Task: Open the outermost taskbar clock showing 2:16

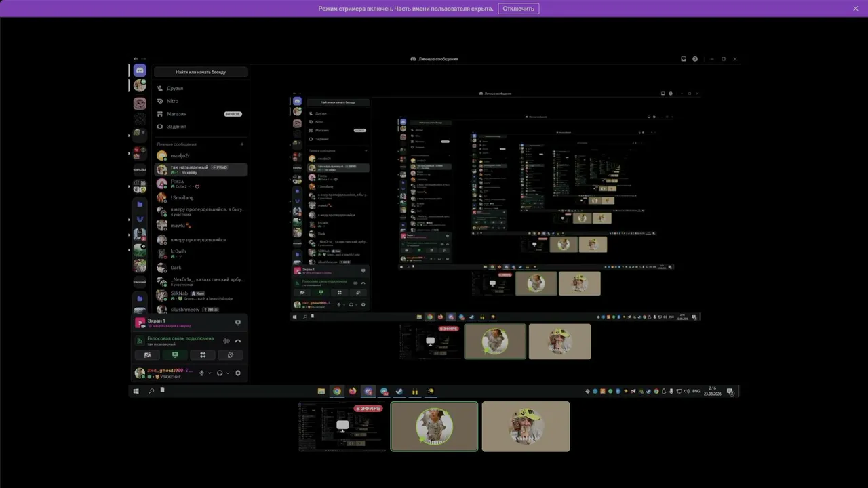Action: (x=712, y=391)
